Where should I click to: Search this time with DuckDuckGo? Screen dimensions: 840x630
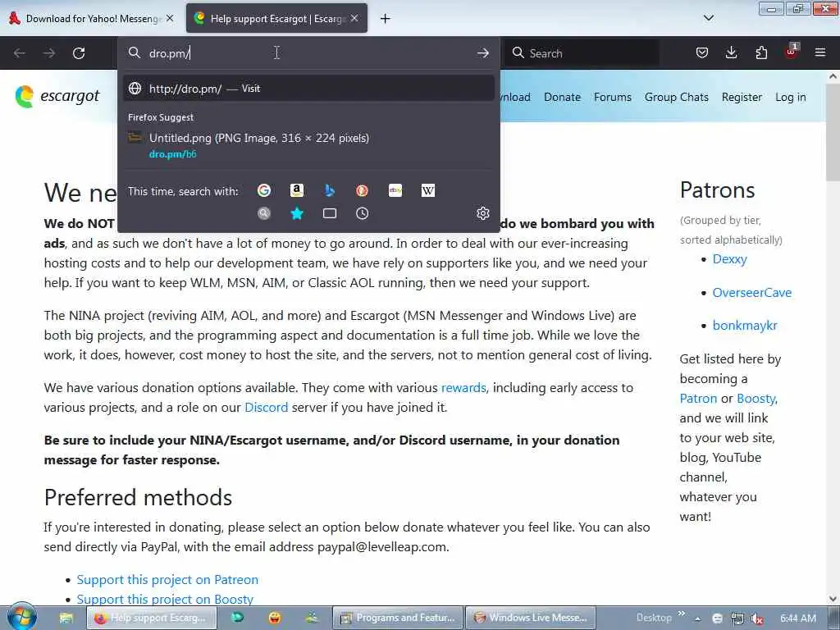pos(362,190)
